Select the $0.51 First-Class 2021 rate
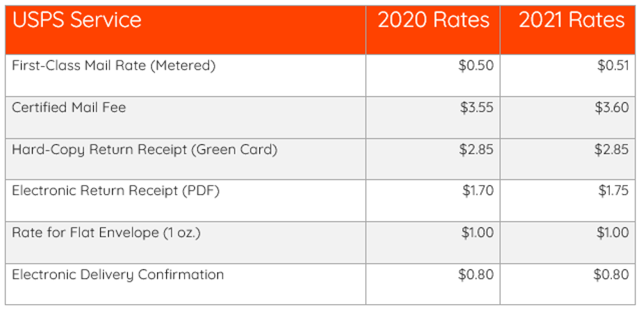This screenshot has width=644, height=315. [x=613, y=65]
